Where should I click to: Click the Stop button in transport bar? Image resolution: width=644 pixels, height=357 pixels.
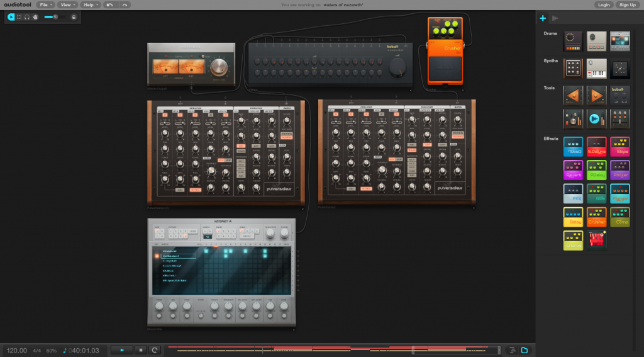(x=140, y=350)
